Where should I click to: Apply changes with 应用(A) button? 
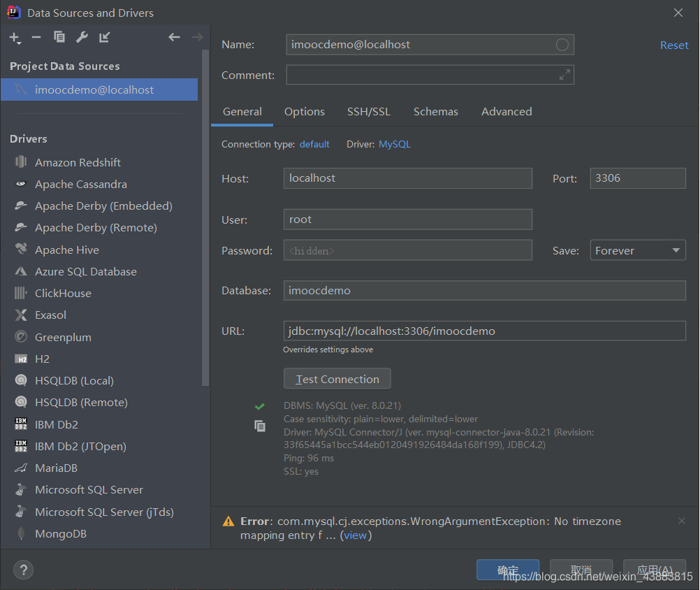click(x=655, y=570)
